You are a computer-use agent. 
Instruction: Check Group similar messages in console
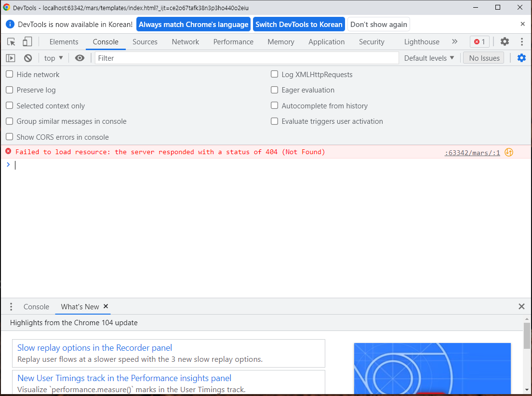pos(10,121)
